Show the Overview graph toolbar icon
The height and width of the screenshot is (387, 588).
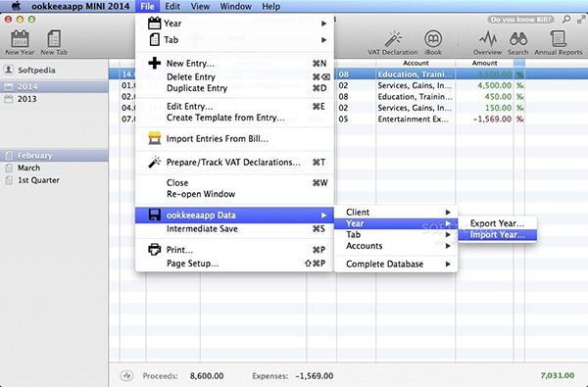click(488, 38)
